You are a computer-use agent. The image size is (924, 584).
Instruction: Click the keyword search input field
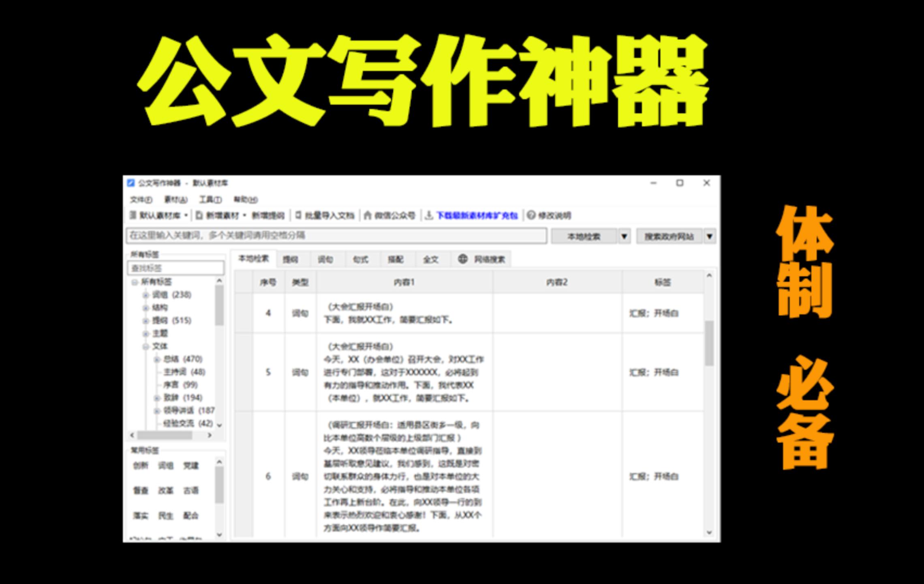pyautogui.click(x=337, y=236)
